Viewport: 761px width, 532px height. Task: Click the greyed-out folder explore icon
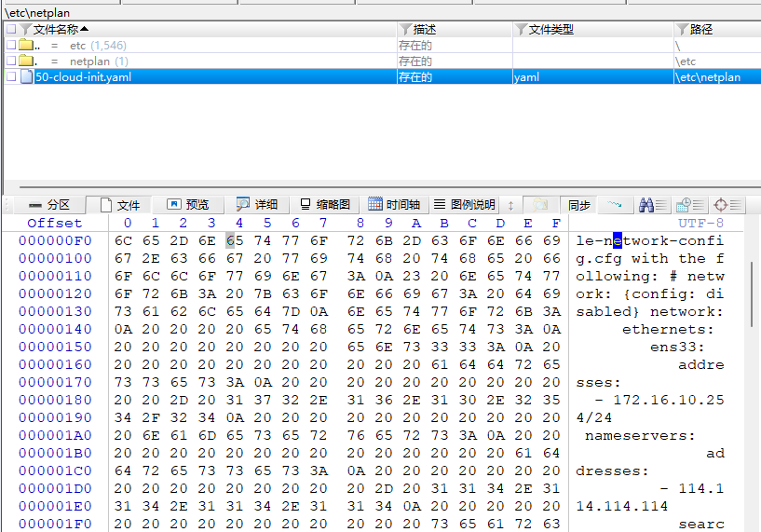[x=540, y=205]
